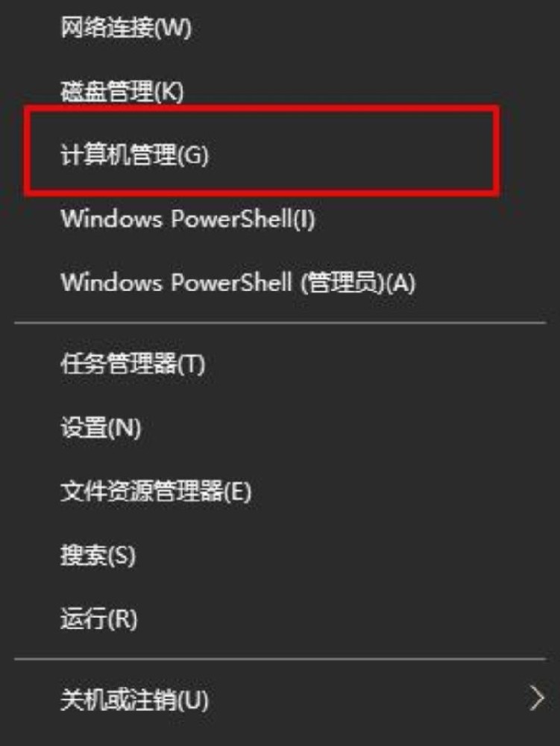Launch Windows PowerShell(I)
The image size is (560, 746).
(x=280, y=219)
